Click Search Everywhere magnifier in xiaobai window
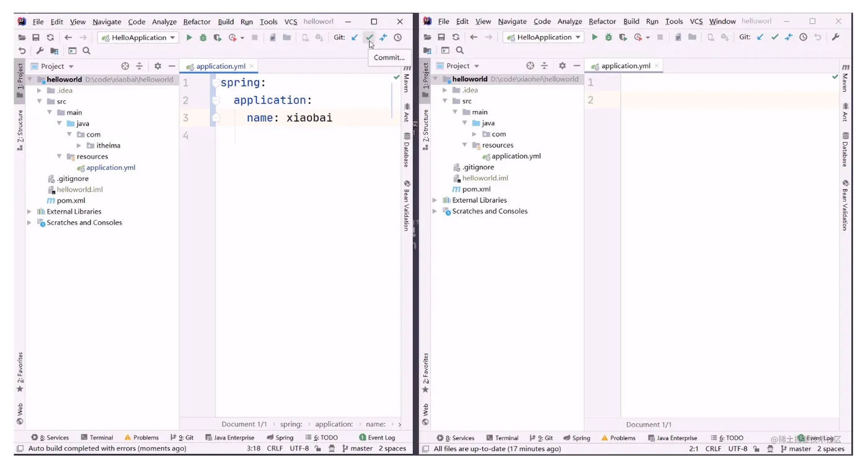Viewport: 868px width, 460px height. tap(87, 51)
